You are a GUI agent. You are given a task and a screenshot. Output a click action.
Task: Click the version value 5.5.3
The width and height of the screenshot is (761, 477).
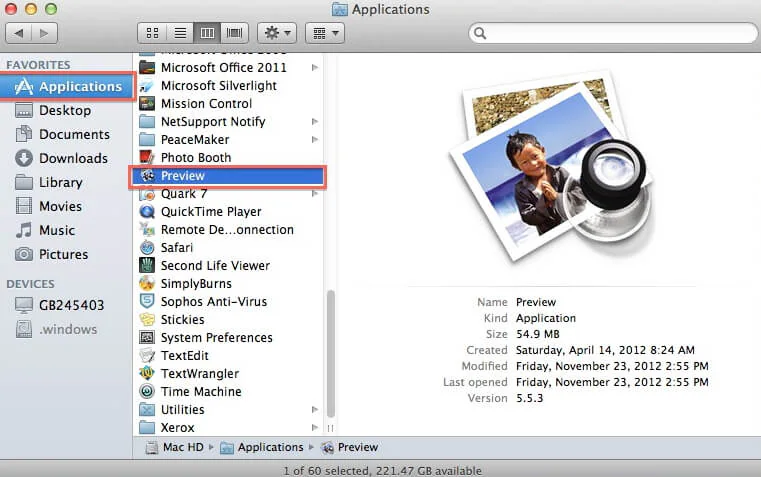(x=529, y=398)
